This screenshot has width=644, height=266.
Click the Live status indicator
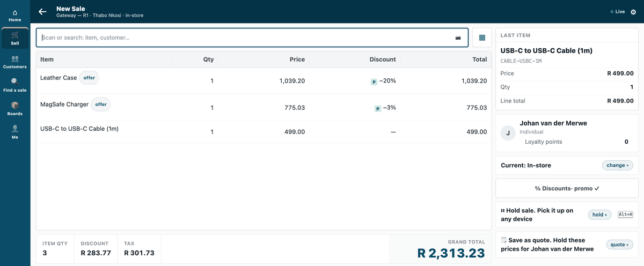618,11
